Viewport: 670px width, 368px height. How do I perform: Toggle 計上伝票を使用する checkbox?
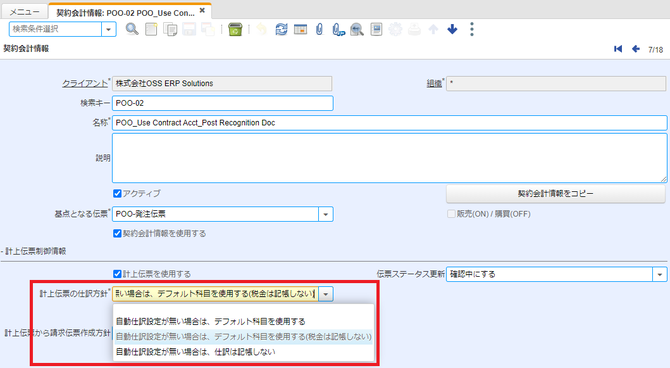[x=117, y=274]
